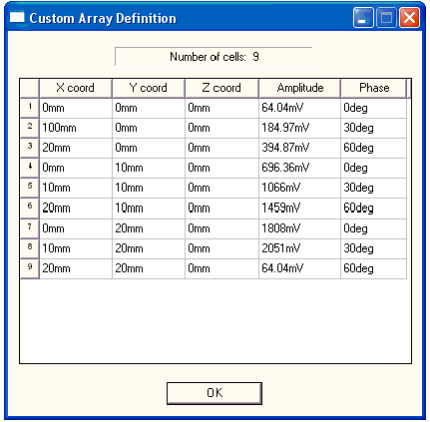Click the X coord 0mm cell in row 7
Viewport: 430px width, 422px height.
point(76,229)
